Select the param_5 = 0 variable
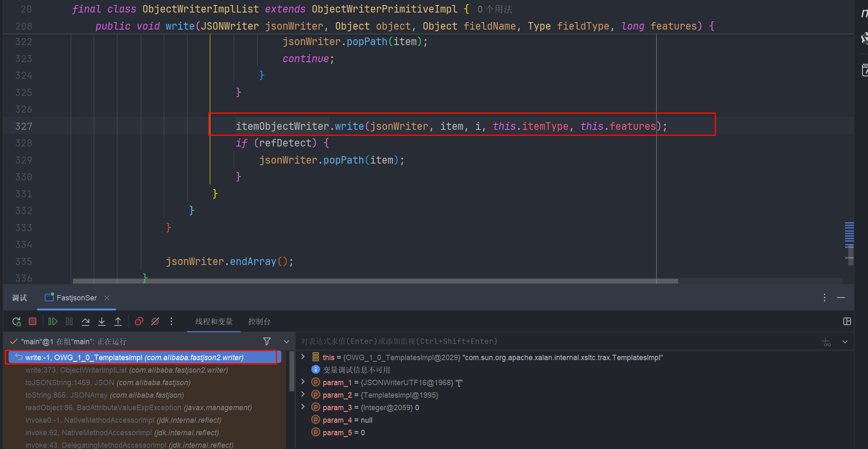The height and width of the screenshot is (449, 868). tap(344, 433)
